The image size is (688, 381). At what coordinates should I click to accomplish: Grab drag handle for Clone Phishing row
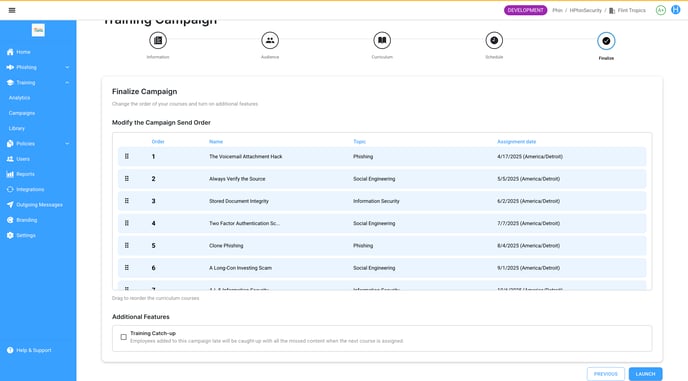pyautogui.click(x=127, y=245)
